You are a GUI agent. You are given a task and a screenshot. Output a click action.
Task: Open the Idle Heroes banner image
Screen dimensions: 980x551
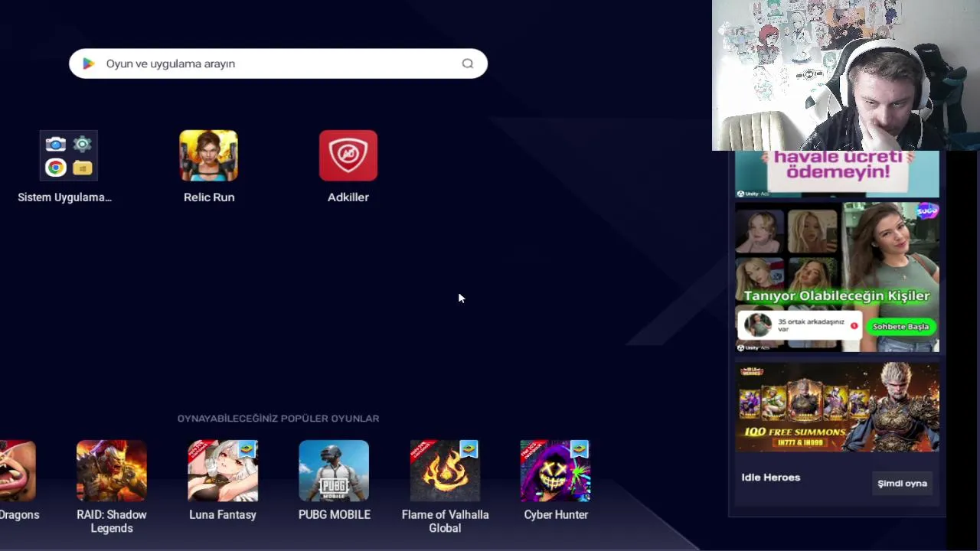tap(837, 407)
